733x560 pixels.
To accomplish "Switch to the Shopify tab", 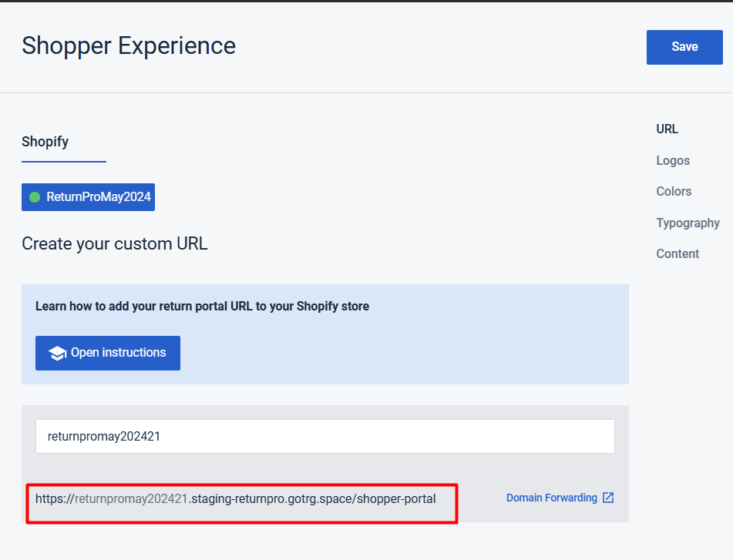I will click(45, 142).
